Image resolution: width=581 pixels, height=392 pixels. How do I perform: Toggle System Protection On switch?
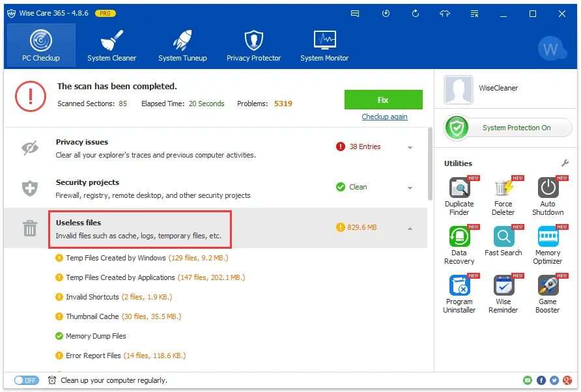tap(507, 128)
